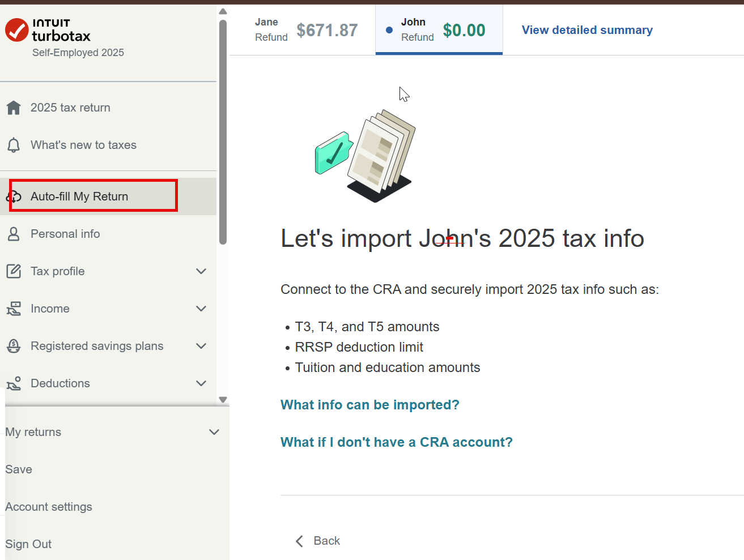Click the pencil icon beside Tax profile
The image size is (744, 560).
(x=14, y=271)
